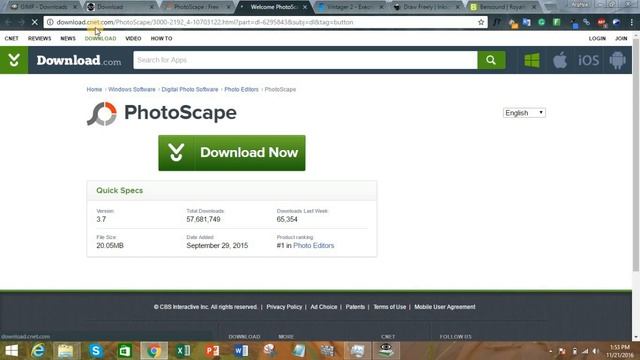
Task: Click the Search for Apps field
Action: coord(305,60)
